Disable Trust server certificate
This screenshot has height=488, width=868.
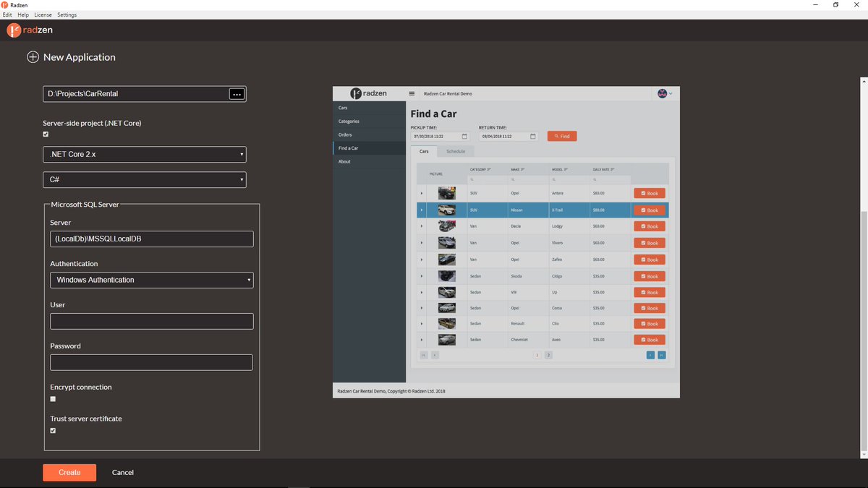coord(53,430)
